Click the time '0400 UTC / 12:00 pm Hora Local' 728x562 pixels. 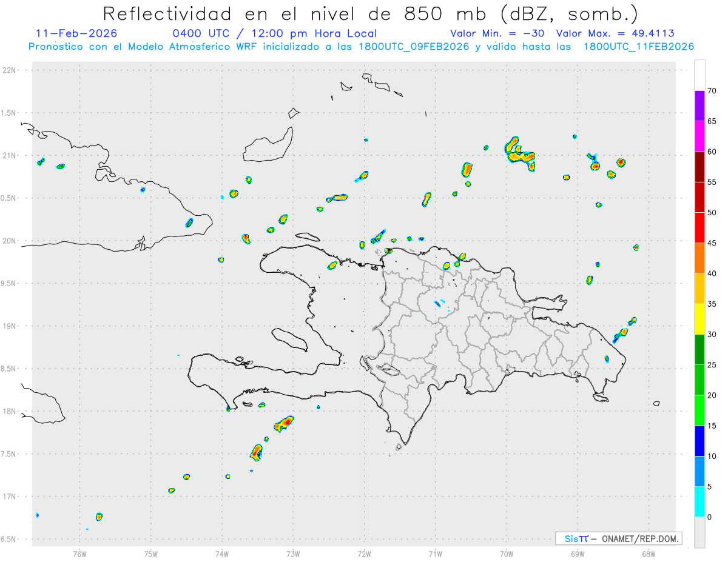coord(275,33)
